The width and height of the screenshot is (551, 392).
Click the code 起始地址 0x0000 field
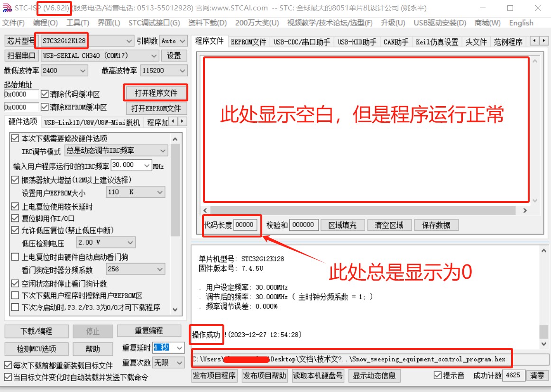coord(21,94)
